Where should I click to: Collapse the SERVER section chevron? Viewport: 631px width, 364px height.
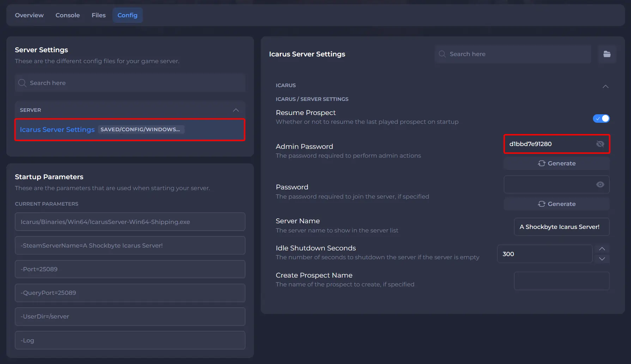point(236,110)
